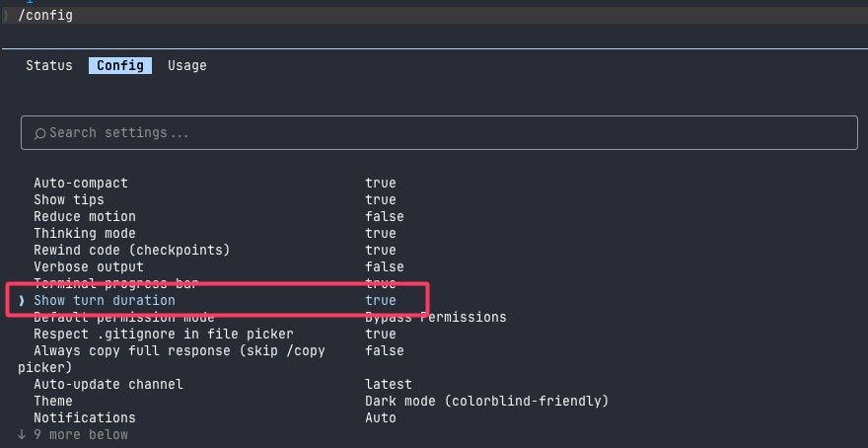Select the Show turn duration setting row
Image resolution: width=868 pixels, height=448 pixels.
coord(216,301)
